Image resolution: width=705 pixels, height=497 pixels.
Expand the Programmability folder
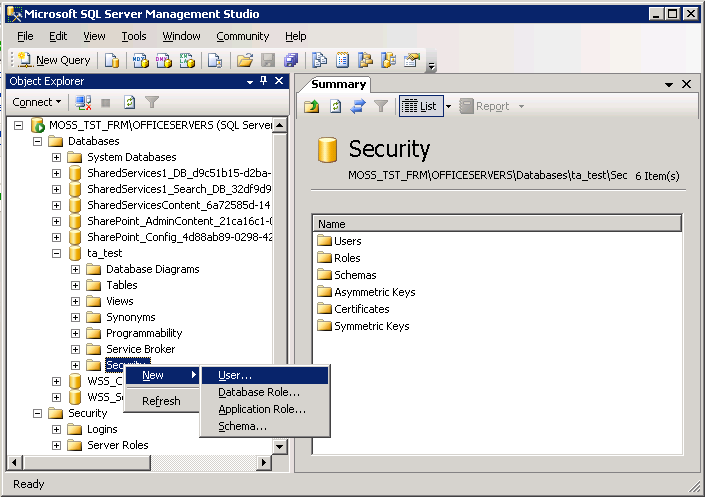(75, 333)
